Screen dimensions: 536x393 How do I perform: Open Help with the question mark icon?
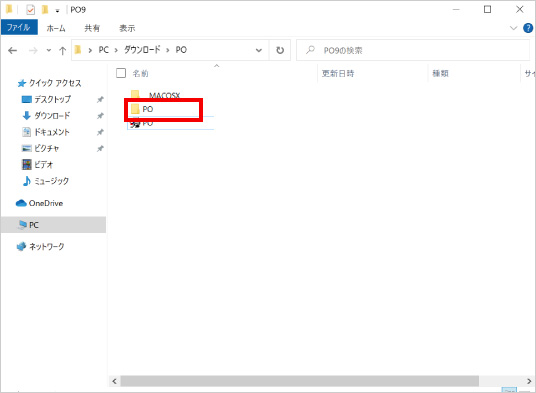pyautogui.click(x=528, y=28)
